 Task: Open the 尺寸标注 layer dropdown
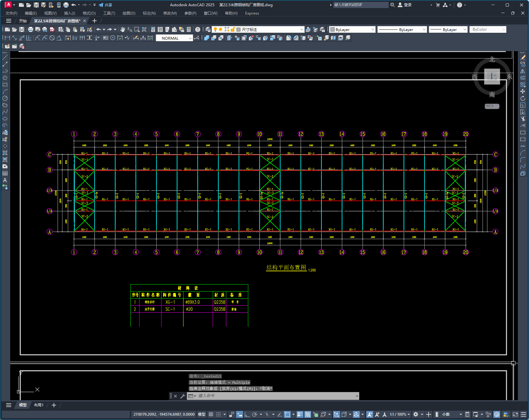[302, 29]
